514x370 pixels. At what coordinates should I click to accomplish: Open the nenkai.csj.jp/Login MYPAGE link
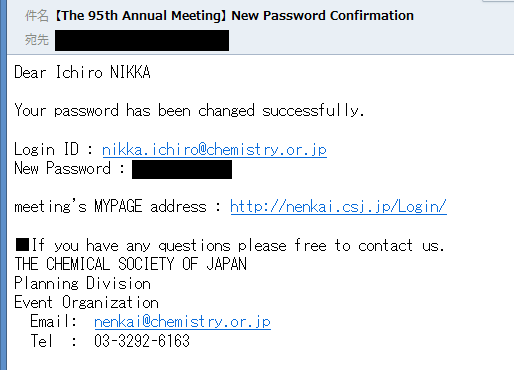(x=338, y=207)
